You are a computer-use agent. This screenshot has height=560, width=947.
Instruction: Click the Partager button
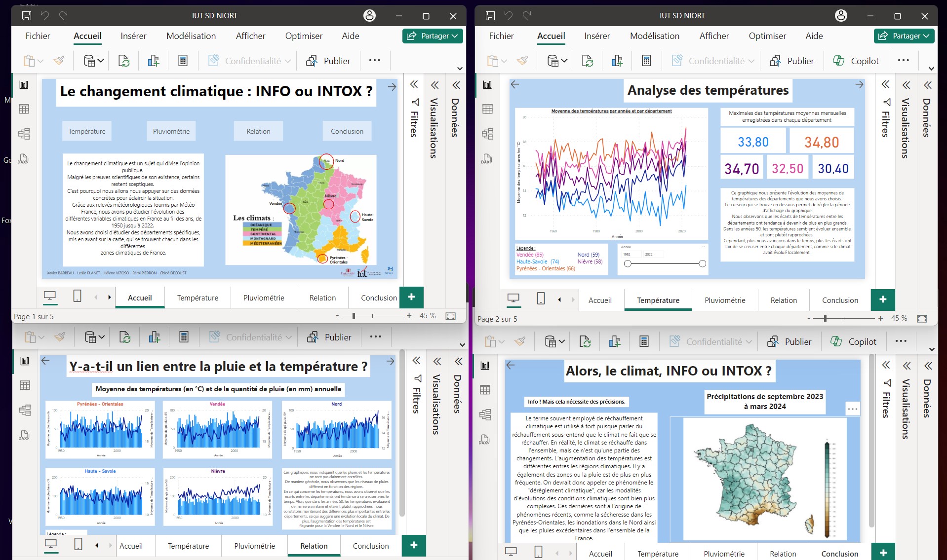[429, 36]
